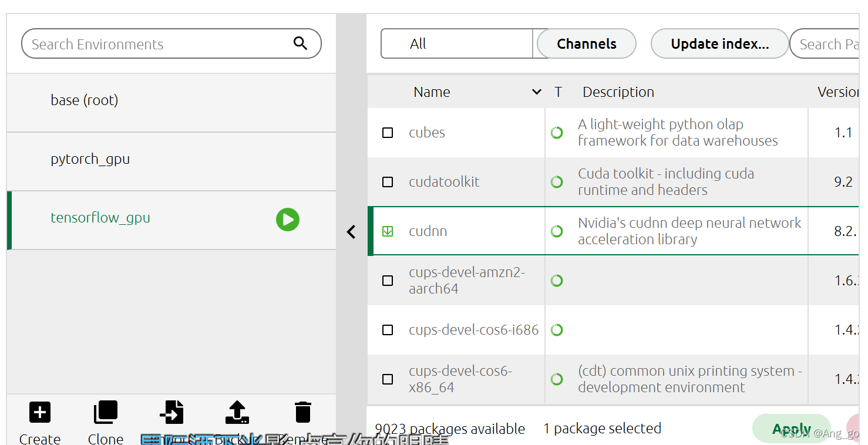The image size is (868, 445).
Task: Click the '1 package selected' status text
Action: 602,429
